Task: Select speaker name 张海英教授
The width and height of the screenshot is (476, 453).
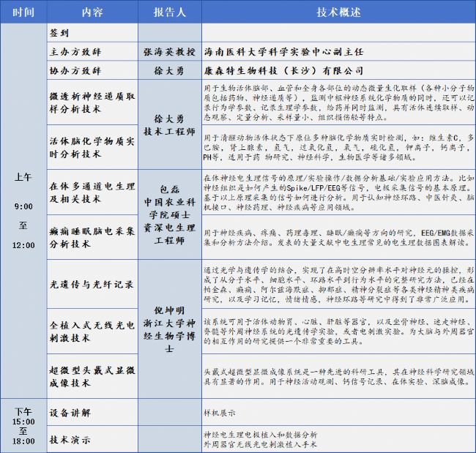Action: click(169, 52)
